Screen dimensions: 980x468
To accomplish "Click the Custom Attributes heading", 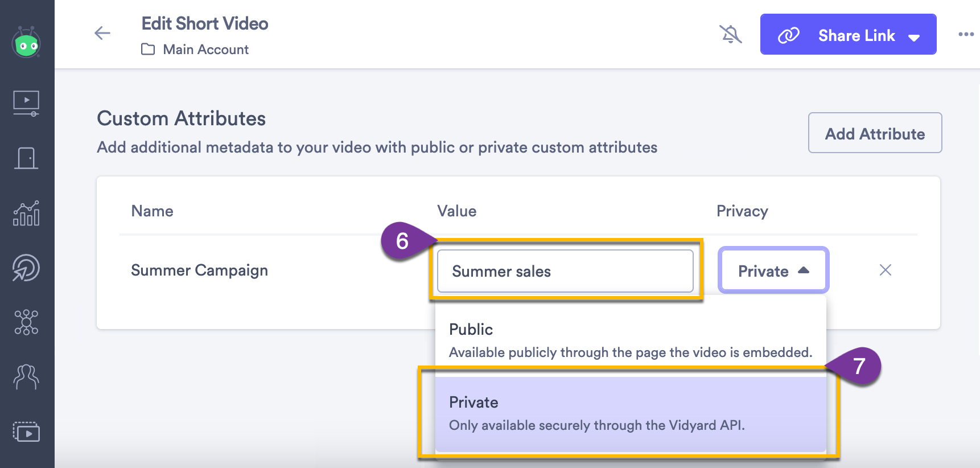I will click(x=181, y=118).
